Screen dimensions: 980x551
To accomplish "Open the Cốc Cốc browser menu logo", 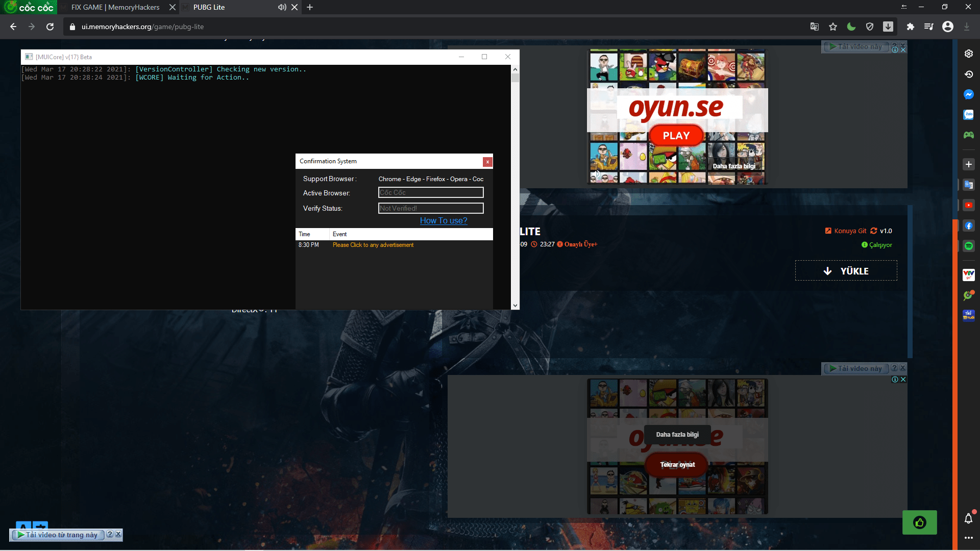I will click(x=29, y=7).
